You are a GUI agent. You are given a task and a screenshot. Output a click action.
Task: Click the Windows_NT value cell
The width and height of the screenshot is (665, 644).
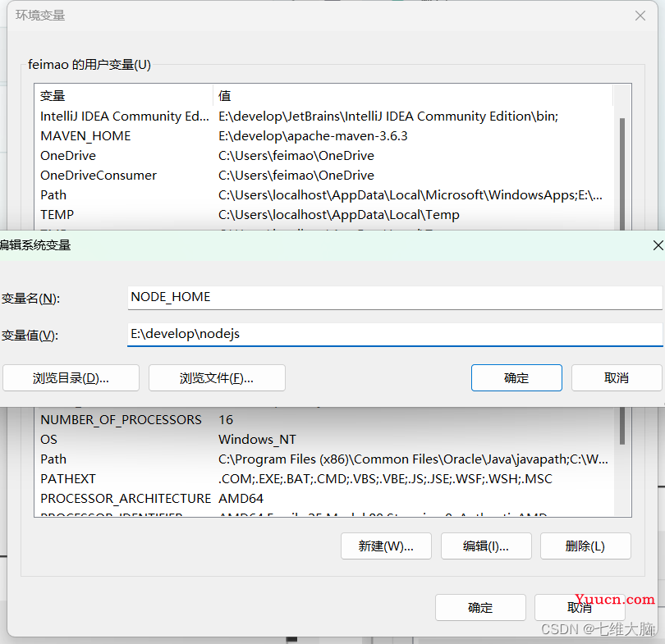[x=258, y=440]
